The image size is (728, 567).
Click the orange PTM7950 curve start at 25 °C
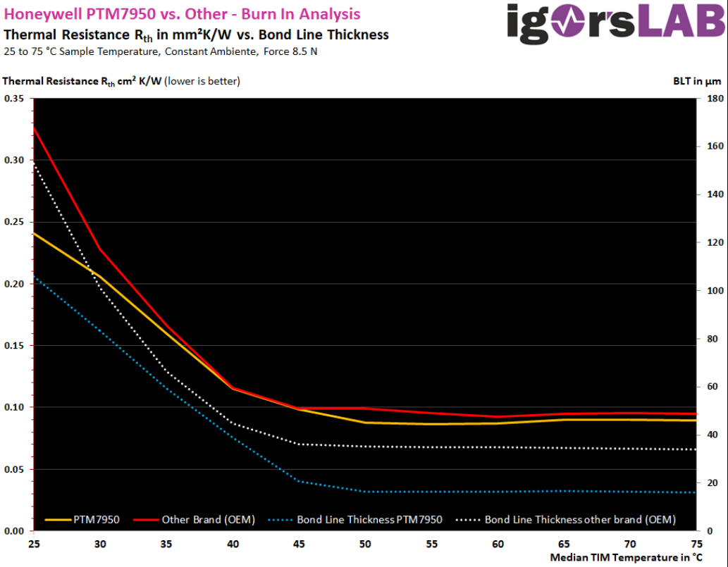(x=35, y=233)
